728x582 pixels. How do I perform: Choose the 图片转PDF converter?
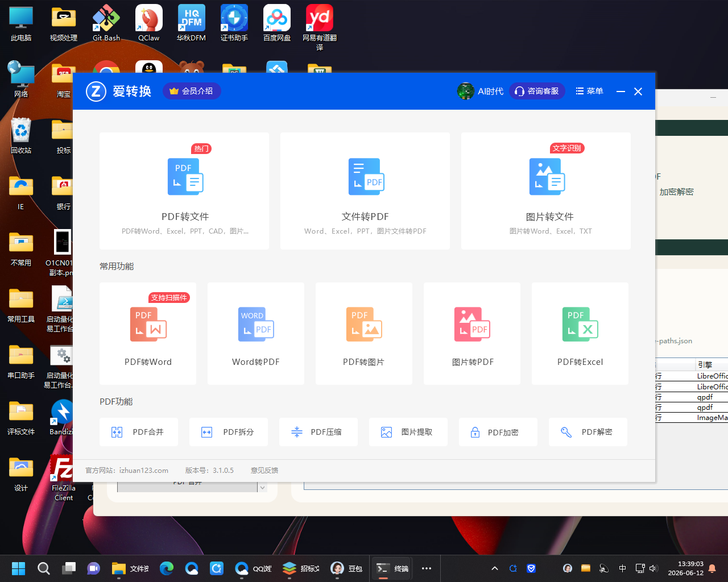[472, 334]
